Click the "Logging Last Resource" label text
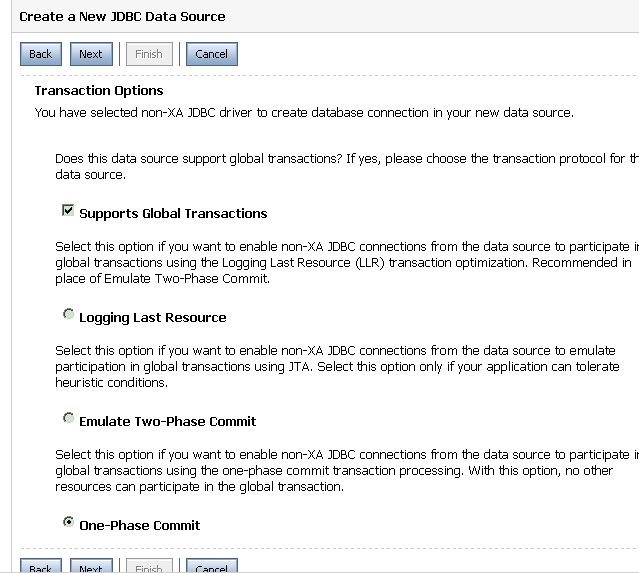The image size is (639, 573). [x=152, y=317]
